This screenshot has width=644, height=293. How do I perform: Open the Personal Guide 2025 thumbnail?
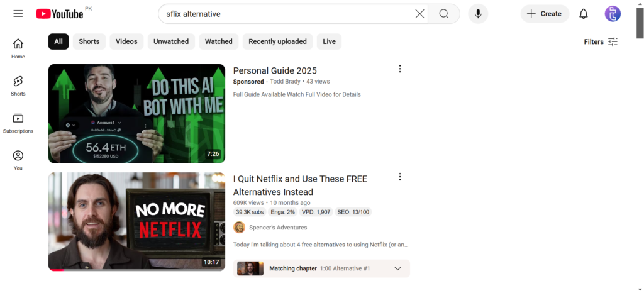coord(136,114)
